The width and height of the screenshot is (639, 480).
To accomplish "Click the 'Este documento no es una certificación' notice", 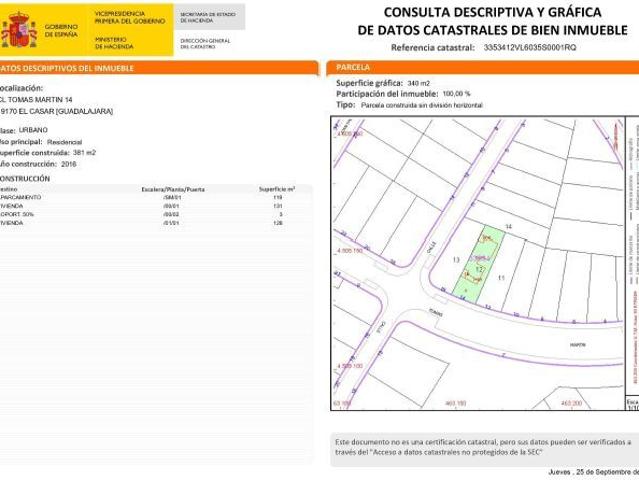I will pos(483,447).
